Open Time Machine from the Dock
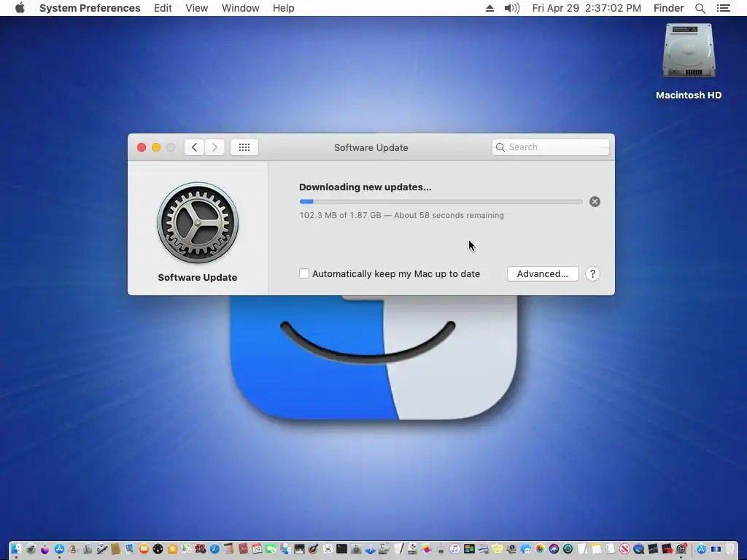The width and height of the screenshot is (747, 560). pyautogui.click(x=568, y=549)
